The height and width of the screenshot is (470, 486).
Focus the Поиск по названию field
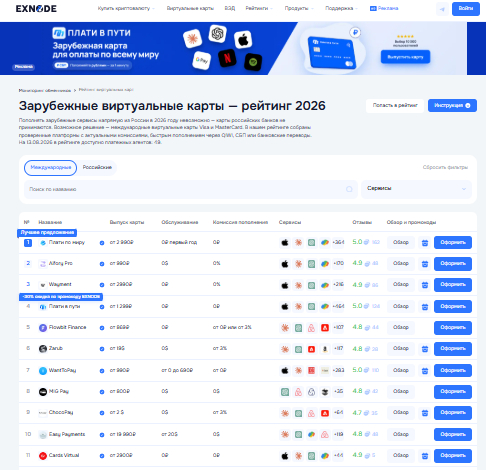[x=191, y=189]
